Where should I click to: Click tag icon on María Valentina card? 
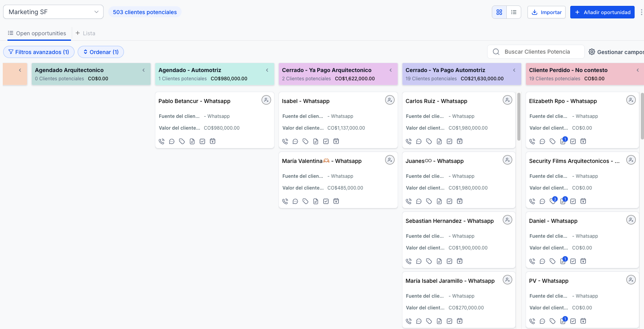click(x=306, y=201)
